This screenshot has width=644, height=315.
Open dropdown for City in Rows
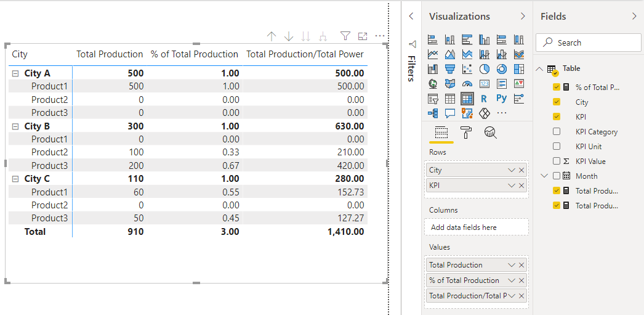512,170
